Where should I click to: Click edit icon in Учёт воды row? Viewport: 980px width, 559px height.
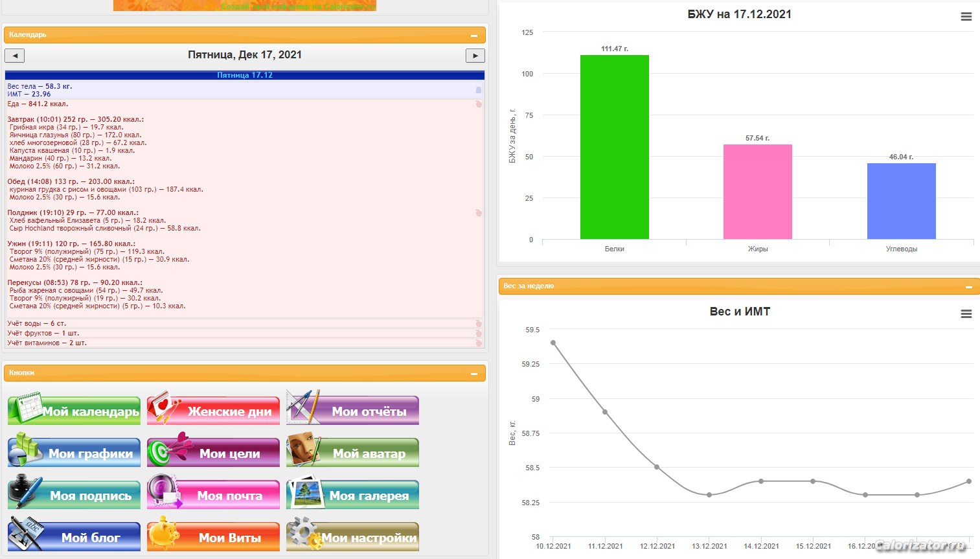coord(479,324)
